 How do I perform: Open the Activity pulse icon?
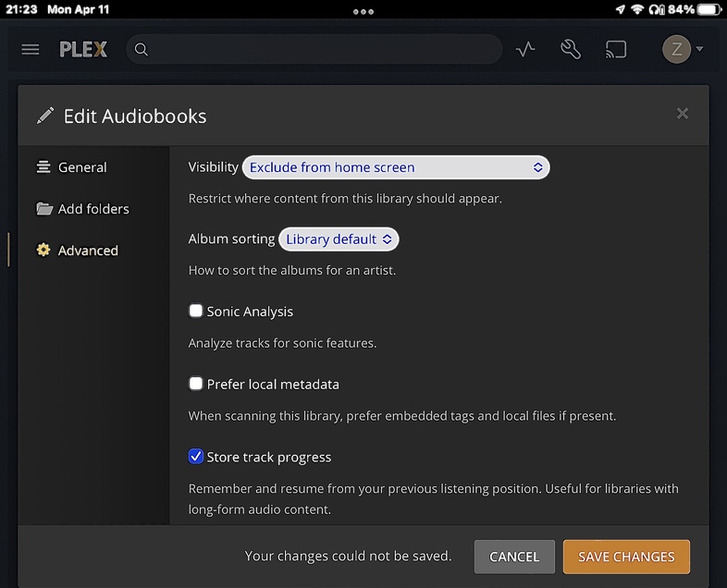coord(525,49)
